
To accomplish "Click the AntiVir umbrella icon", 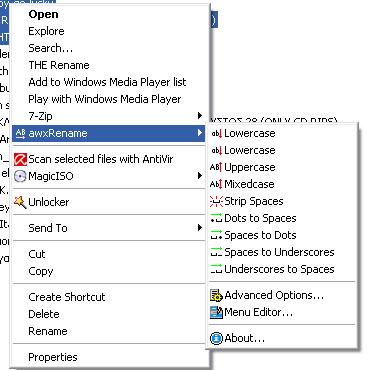I will click(20, 159).
